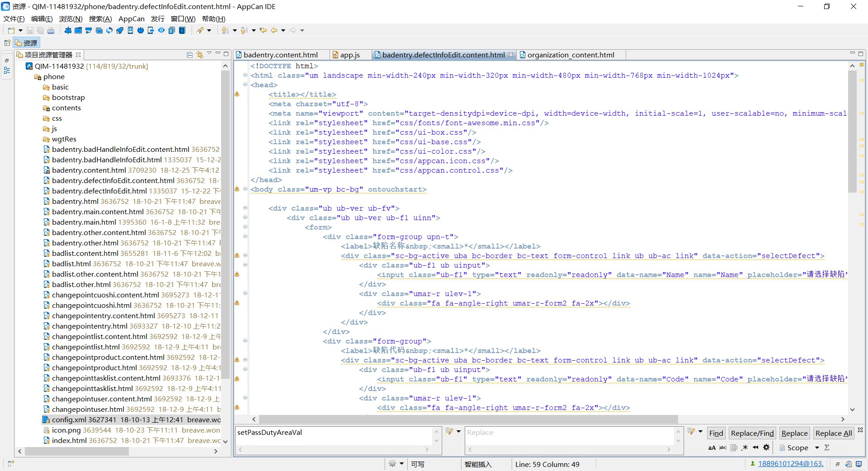Click the blue eye preview toolbar icon
The image size is (868, 471).
point(161,30)
